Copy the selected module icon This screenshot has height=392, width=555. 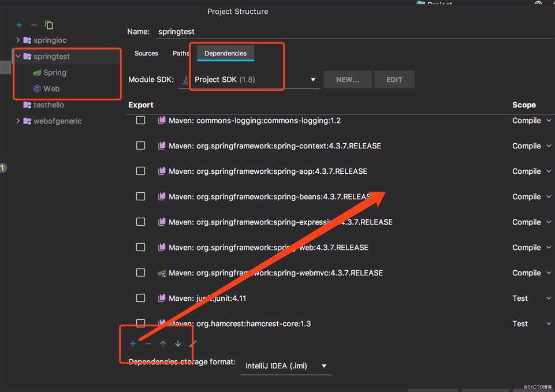49,25
